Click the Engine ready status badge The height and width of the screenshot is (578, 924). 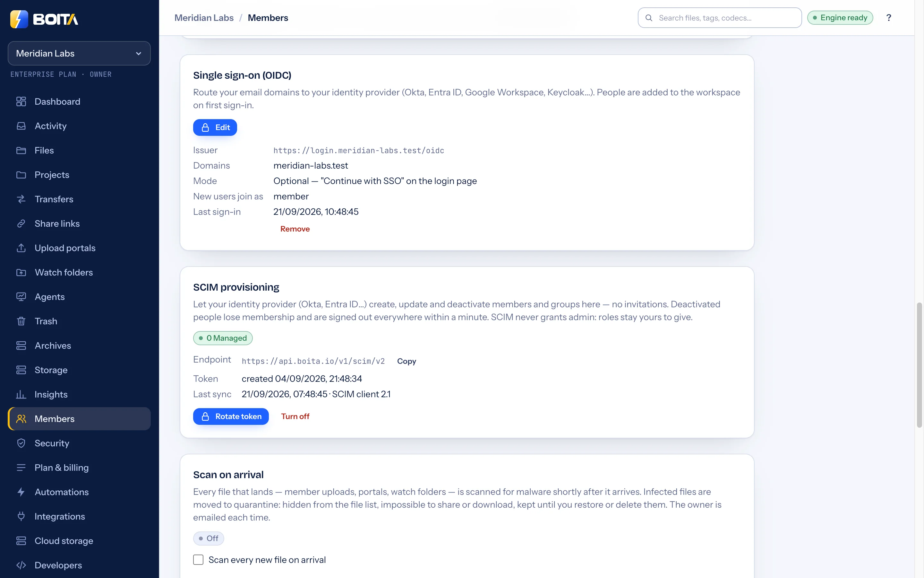[x=840, y=18]
